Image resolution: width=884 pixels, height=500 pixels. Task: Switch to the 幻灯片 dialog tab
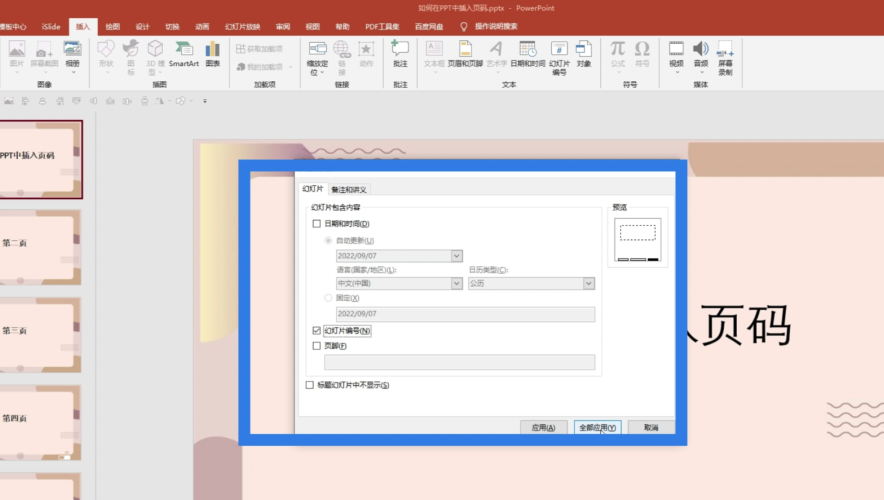click(x=312, y=189)
